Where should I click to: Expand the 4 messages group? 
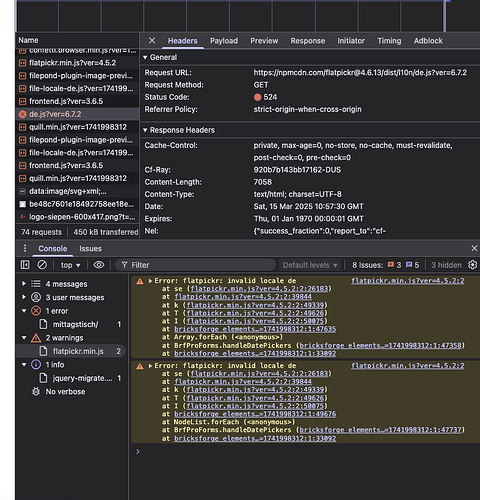point(24,284)
